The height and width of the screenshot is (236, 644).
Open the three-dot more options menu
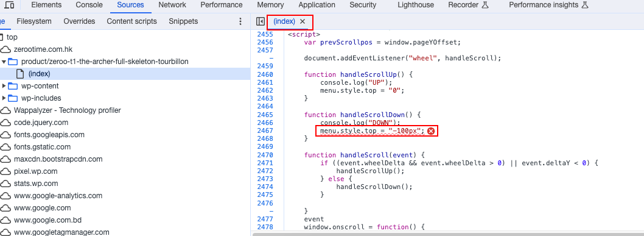click(x=240, y=21)
